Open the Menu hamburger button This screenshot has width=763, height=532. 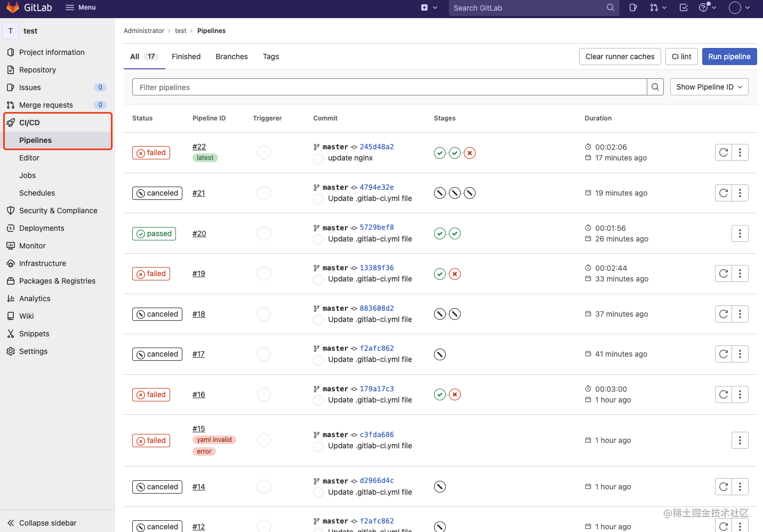coord(81,7)
